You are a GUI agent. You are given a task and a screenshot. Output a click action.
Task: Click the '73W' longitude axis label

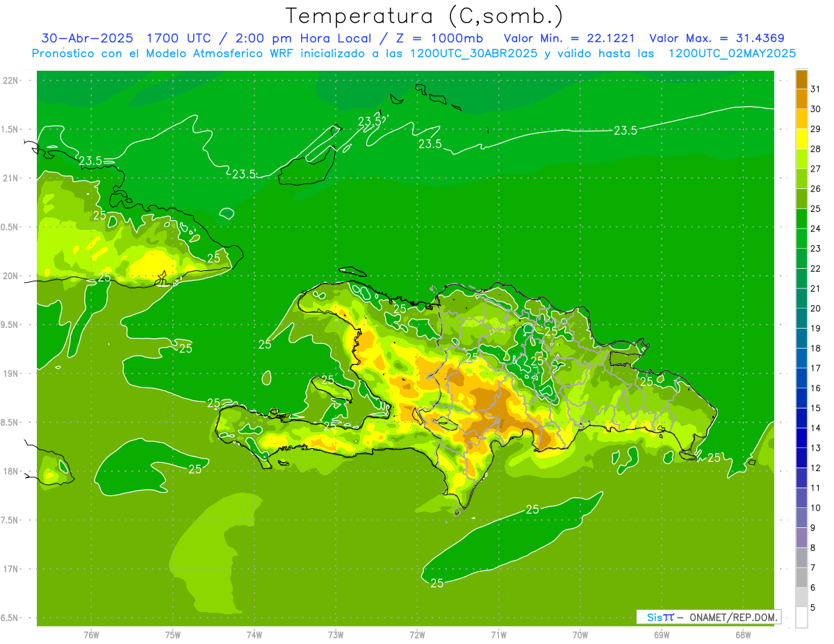336,635
